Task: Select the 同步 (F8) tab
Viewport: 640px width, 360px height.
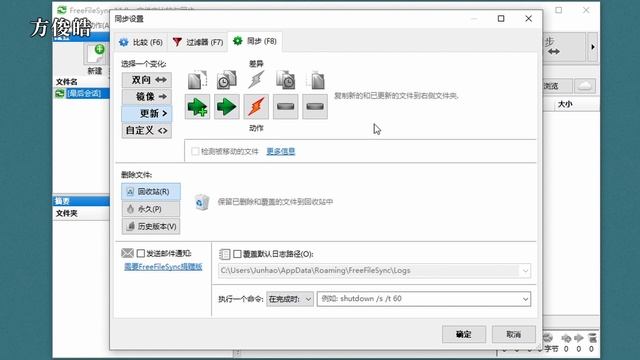Action: (x=255, y=41)
